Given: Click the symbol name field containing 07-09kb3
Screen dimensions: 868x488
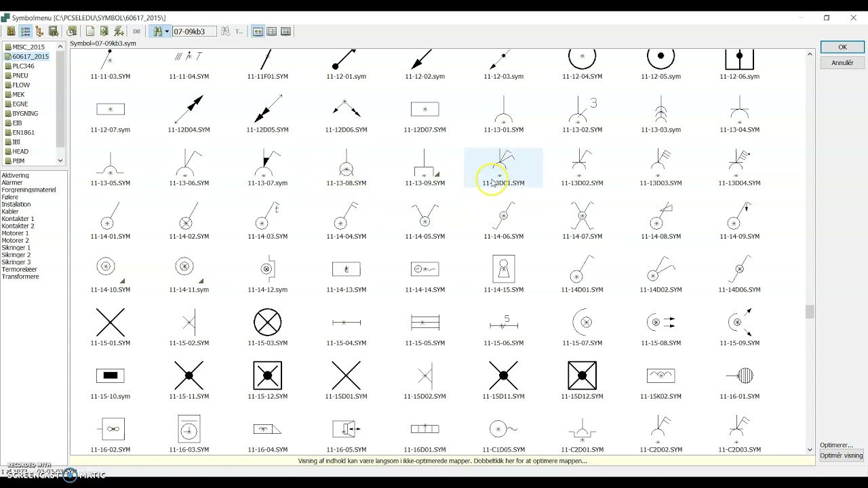Looking at the screenshot, I should [194, 31].
